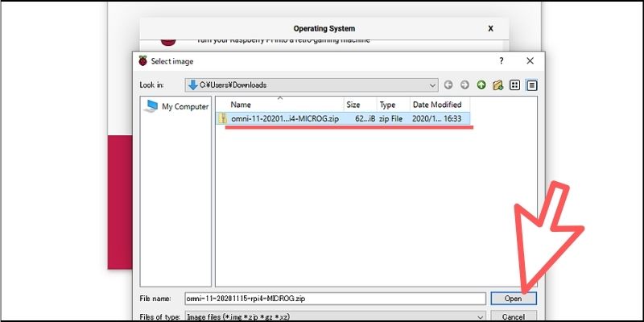Select My Computer in the sidebar

click(175, 106)
